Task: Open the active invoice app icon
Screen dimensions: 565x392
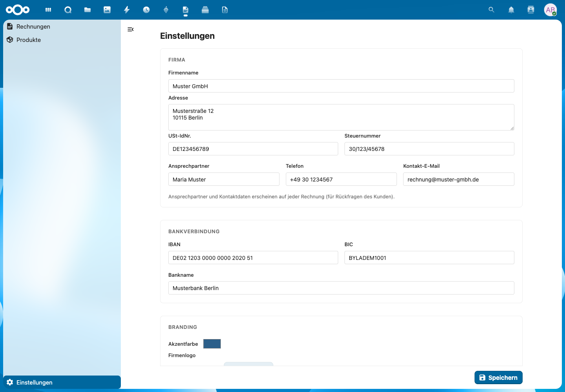Action: [x=186, y=10]
